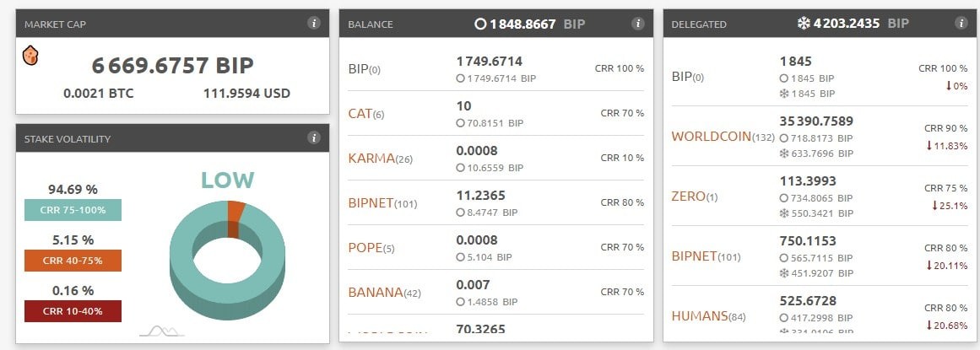
Task: Open the KARMA coin link
Action: (x=371, y=158)
